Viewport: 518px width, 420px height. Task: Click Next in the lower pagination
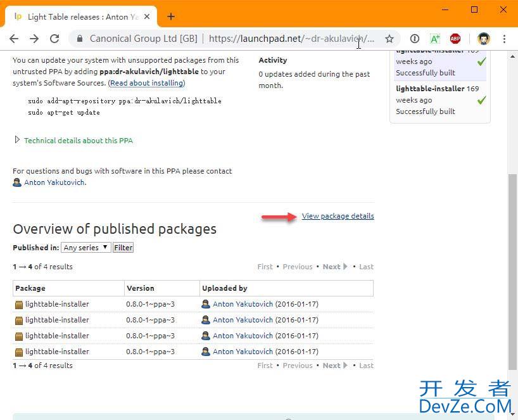click(335, 366)
